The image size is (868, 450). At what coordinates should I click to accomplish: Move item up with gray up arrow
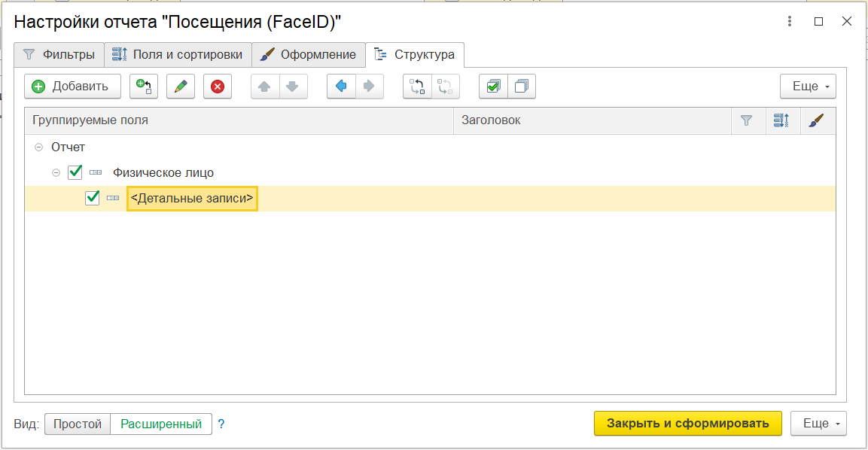265,87
